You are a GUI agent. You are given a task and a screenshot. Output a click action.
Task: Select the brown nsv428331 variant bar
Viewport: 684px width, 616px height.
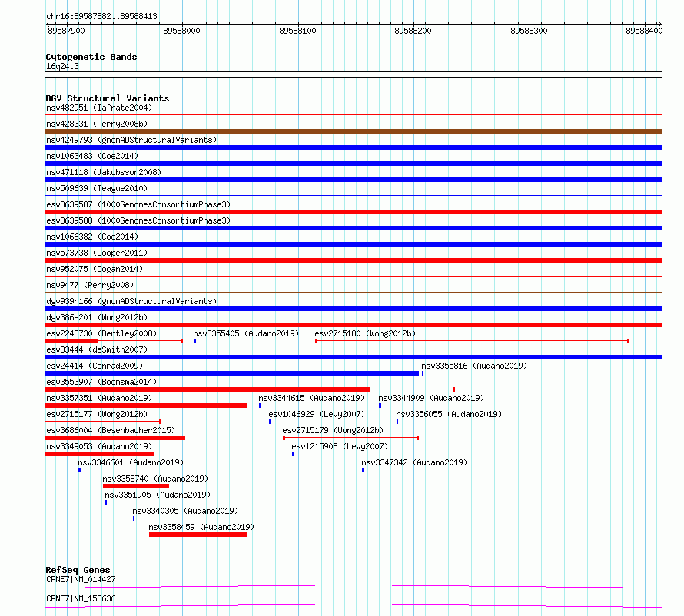[x=354, y=131]
